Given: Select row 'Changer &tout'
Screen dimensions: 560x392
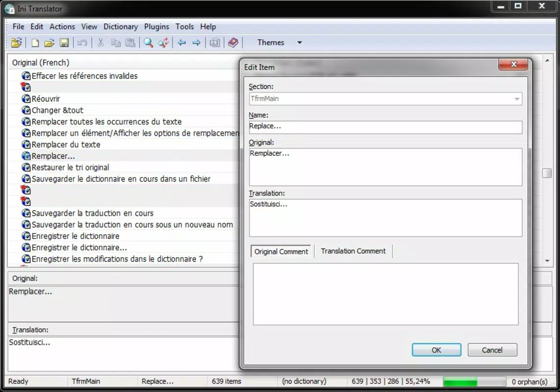Looking at the screenshot, I should tap(123, 110).
